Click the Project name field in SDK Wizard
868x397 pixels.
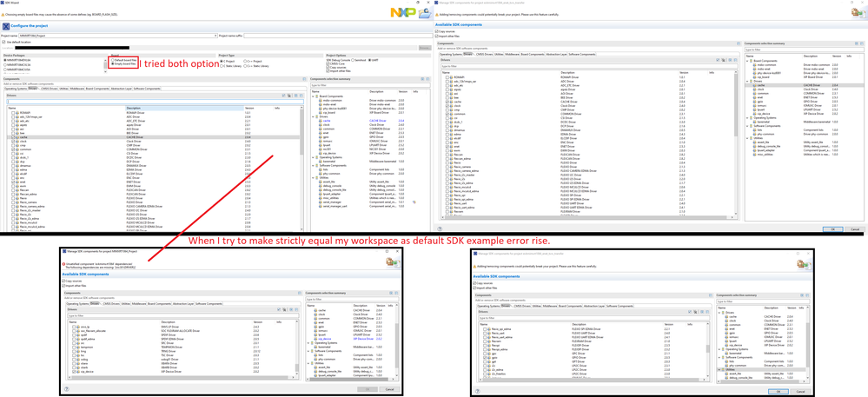tap(118, 36)
